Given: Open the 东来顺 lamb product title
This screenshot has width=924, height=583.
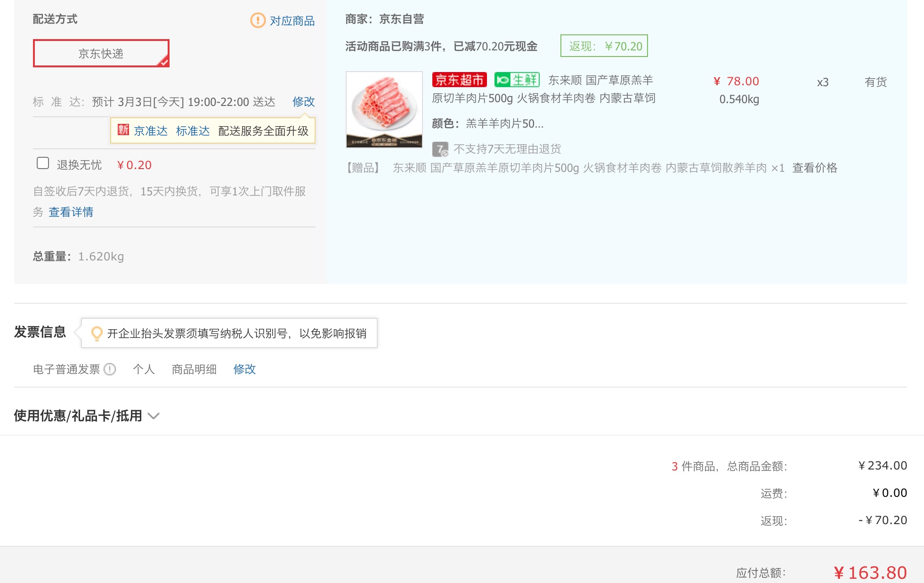Looking at the screenshot, I should (544, 89).
